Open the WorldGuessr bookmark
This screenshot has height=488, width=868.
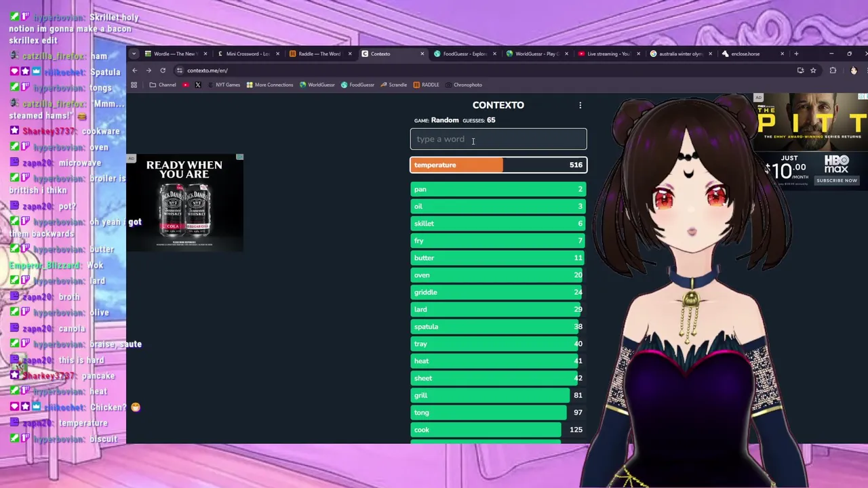[x=317, y=85]
